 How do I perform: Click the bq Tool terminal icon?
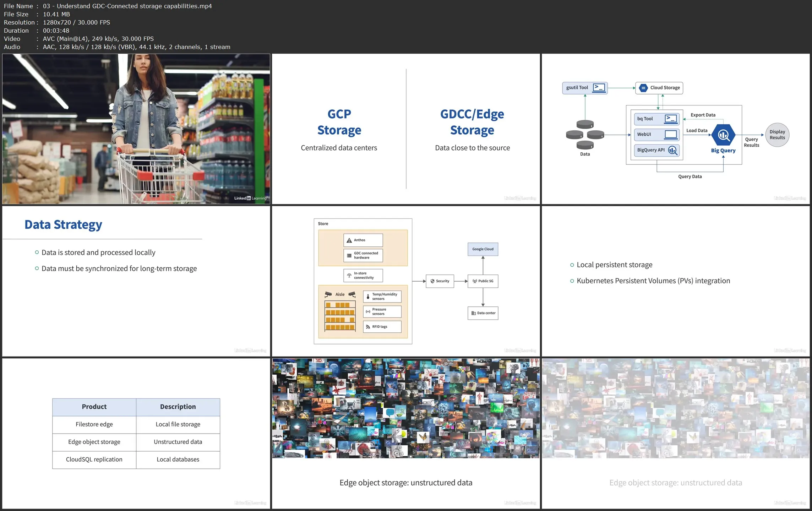click(671, 119)
